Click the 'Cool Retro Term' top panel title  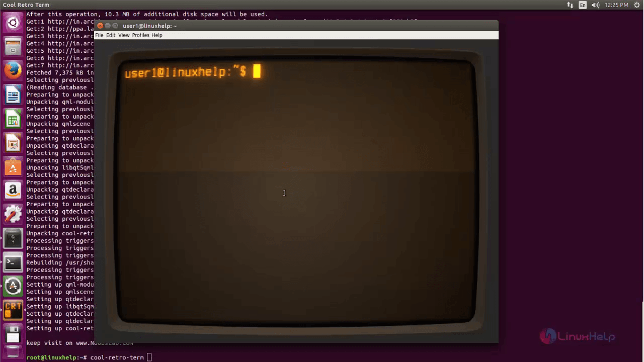tap(26, 5)
